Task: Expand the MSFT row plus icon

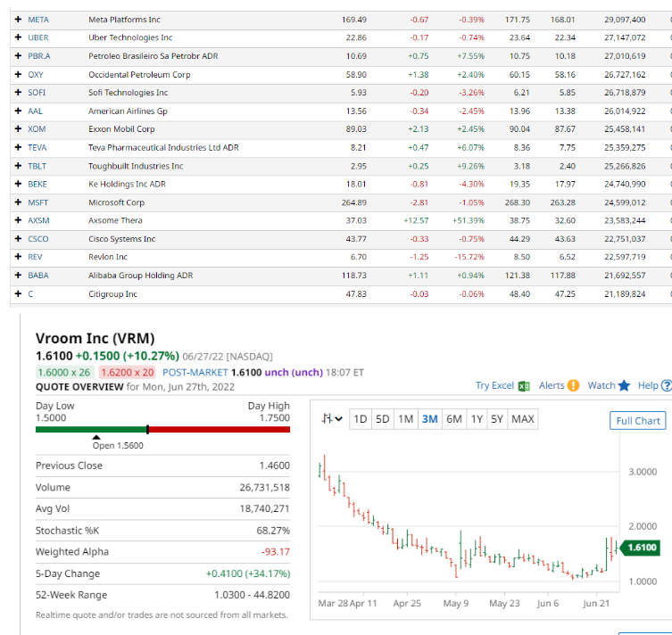Action: (x=18, y=202)
